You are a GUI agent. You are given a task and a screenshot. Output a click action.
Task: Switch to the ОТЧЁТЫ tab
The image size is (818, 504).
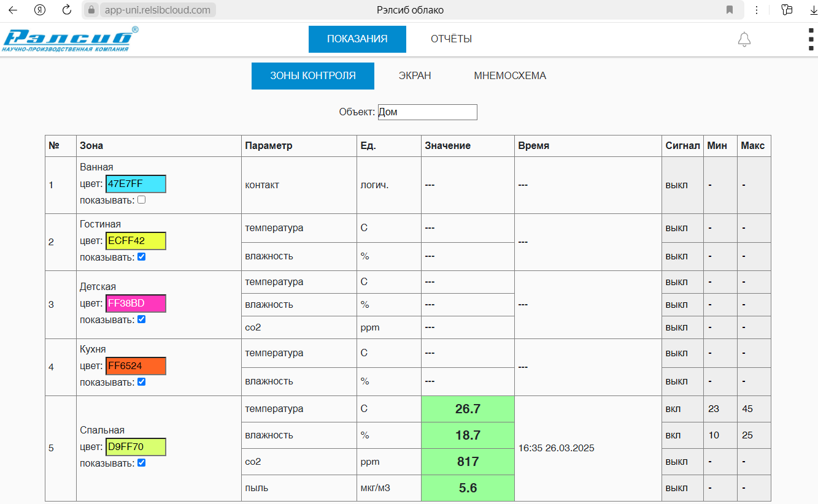tap(451, 39)
